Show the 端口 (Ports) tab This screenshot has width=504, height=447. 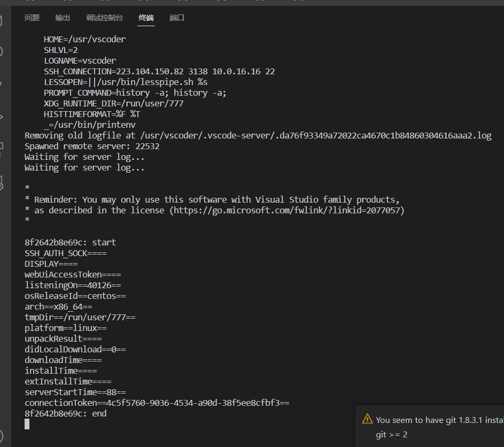[x=177, y=18]
